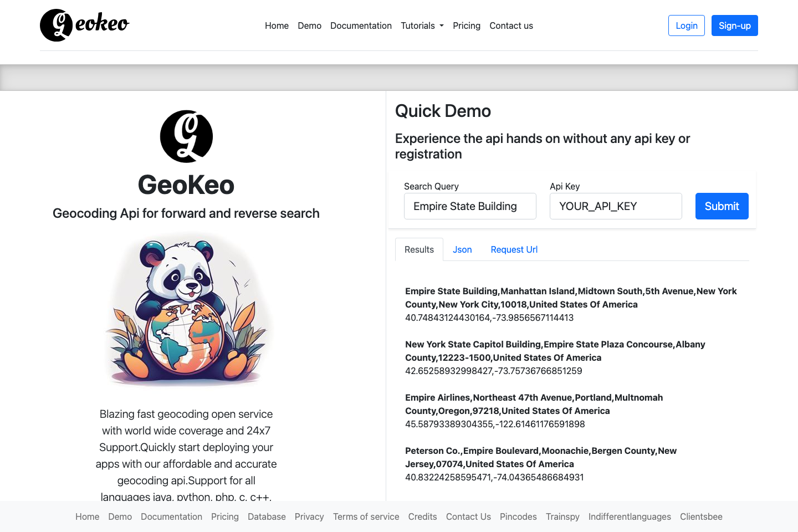Open the Request Url tab
This screenshot has width=798, height=532.
pos(514,249)
